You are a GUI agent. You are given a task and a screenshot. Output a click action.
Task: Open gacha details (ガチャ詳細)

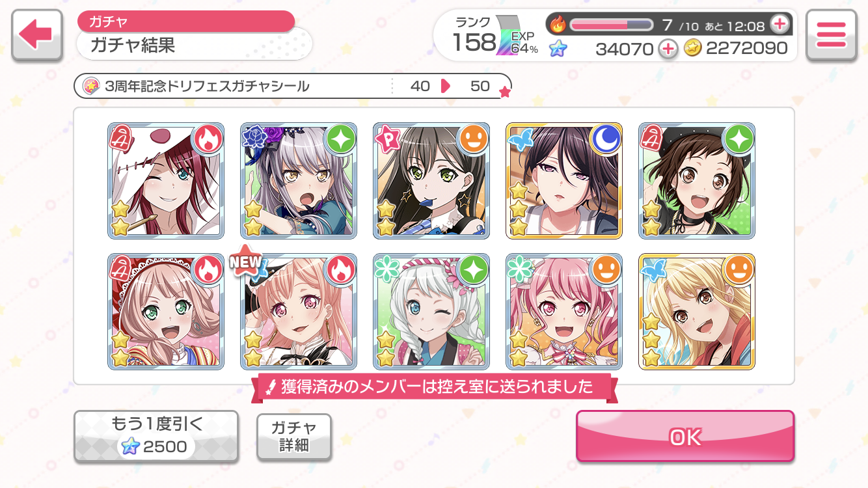tap(294, 437)
